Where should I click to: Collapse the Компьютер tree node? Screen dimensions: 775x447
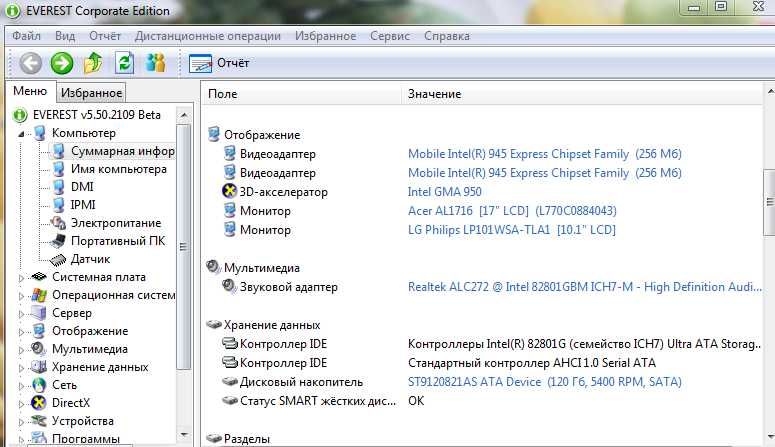tap(21, 134)
